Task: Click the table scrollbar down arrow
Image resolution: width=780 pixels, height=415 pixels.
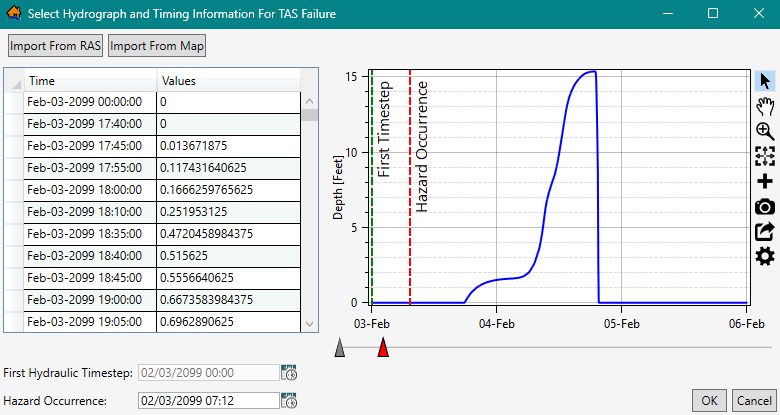Action: pos(309,324)
